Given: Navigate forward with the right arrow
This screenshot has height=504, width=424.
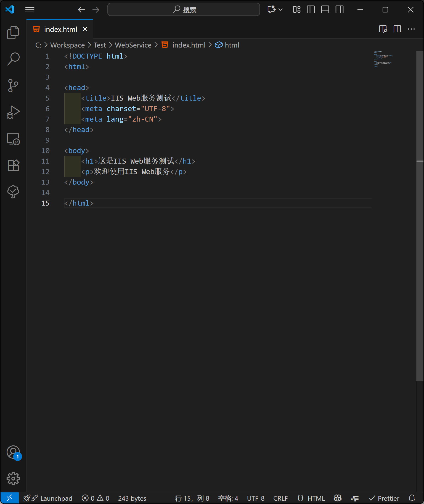Looking at the screenshot, I should click(96, 10).
